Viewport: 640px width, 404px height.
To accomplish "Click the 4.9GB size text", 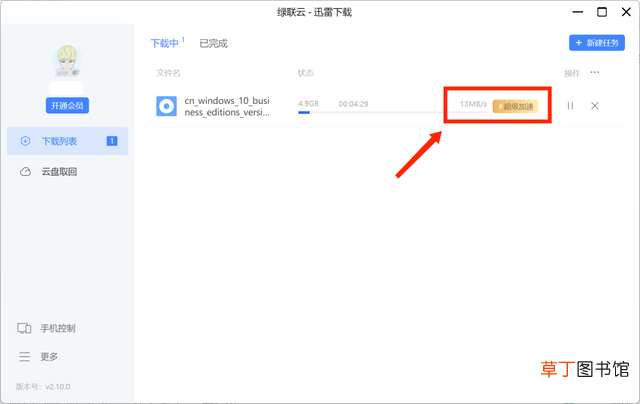I will coord(309,104).
